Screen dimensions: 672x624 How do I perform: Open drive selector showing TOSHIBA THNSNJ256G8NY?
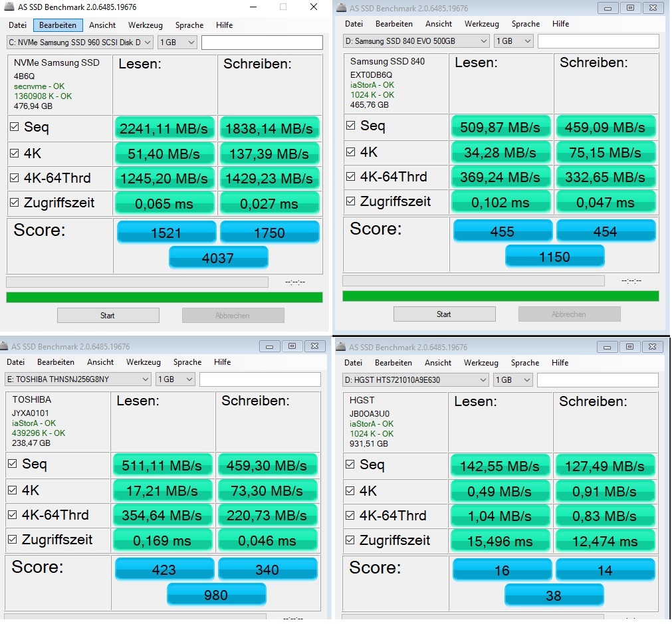[78, 379]
